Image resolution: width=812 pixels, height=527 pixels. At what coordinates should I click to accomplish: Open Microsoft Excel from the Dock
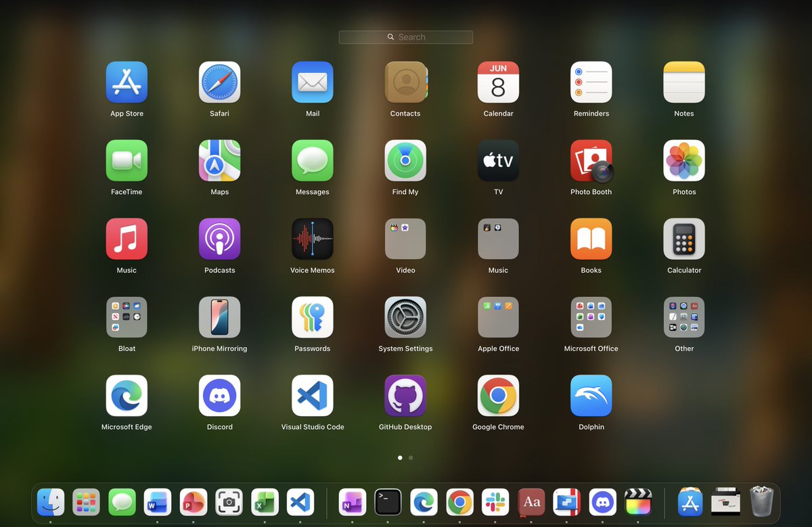pos(265,502)
